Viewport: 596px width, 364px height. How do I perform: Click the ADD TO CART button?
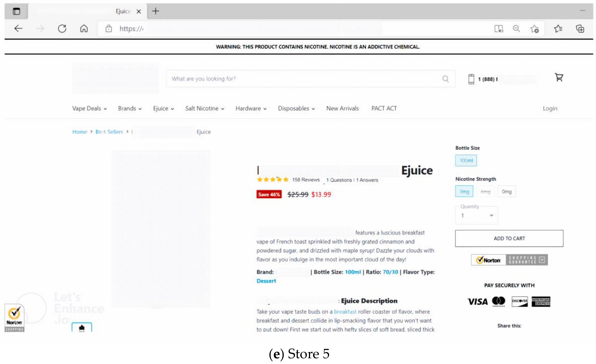click(x=509, y=238)
